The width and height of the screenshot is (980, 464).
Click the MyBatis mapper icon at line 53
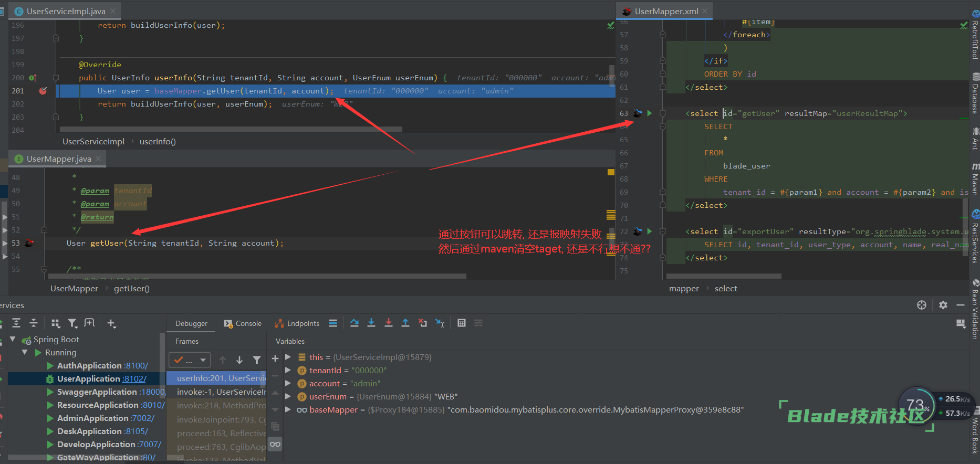pyautogui.click(x=29, y=243)
